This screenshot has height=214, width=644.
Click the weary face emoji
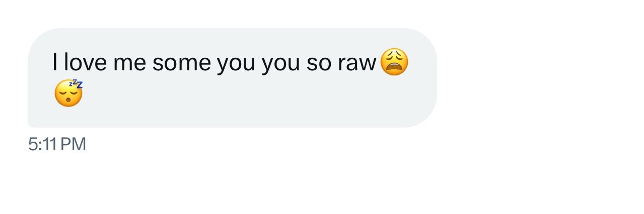[x=394, y=62]
